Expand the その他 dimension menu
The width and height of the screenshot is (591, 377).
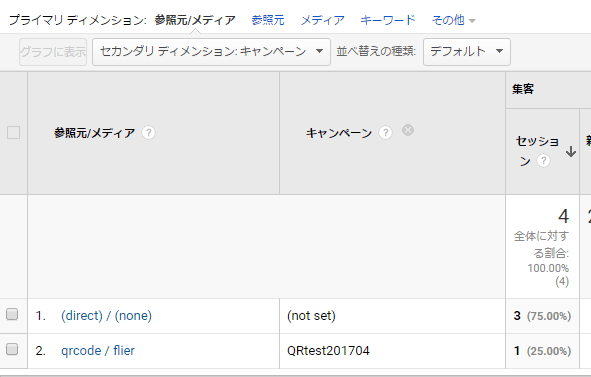coord(453,20)
